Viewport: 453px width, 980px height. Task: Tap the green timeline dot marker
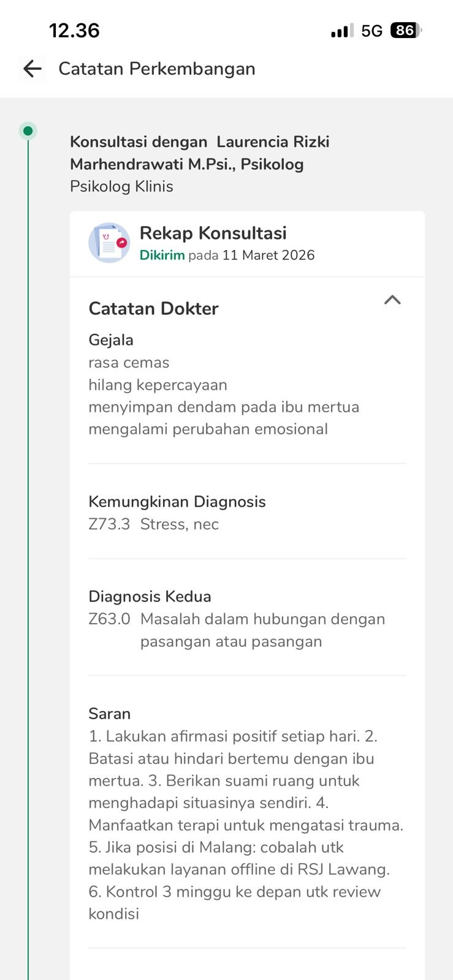28,130
